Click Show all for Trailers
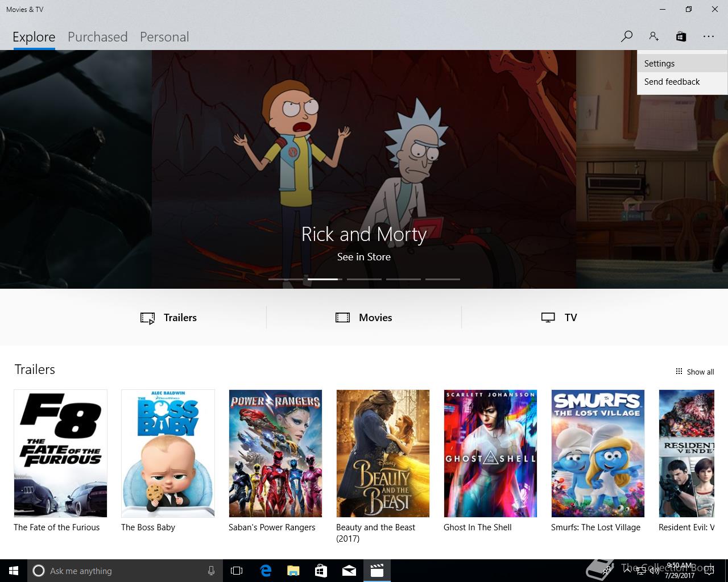The height and width of the screenshot is (582, 728). 694,372
